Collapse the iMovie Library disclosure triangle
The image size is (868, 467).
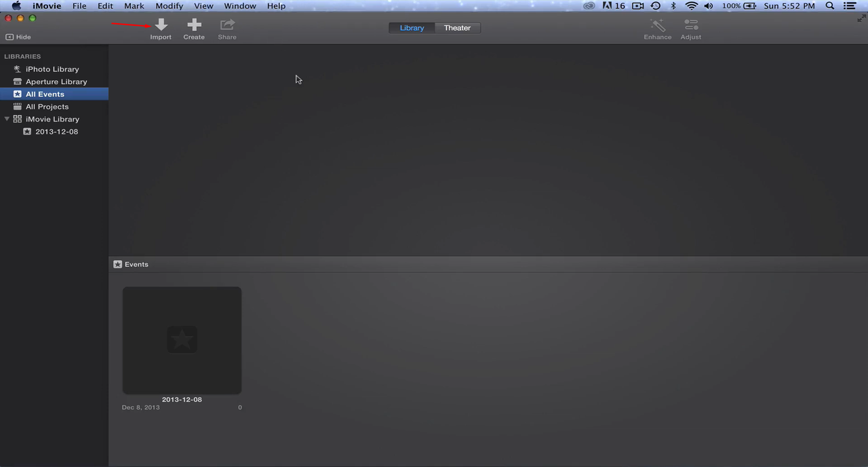[x=7, y=119]
